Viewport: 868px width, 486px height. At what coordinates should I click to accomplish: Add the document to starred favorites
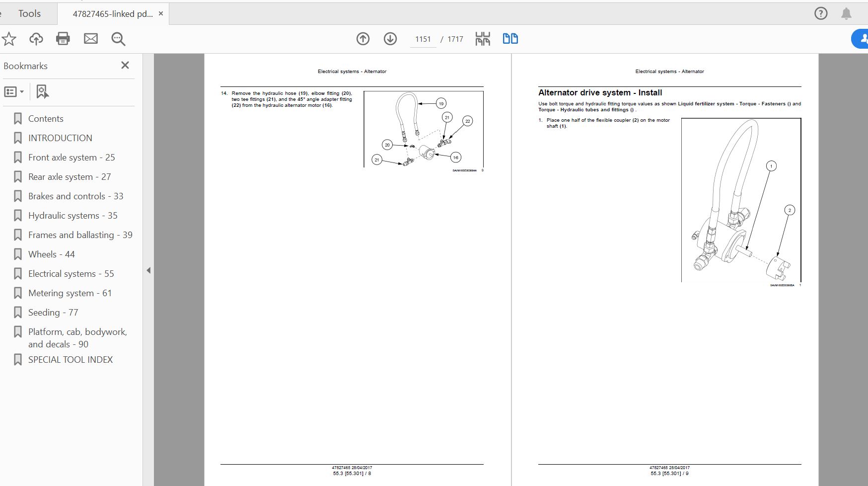[x=9, y=39]
